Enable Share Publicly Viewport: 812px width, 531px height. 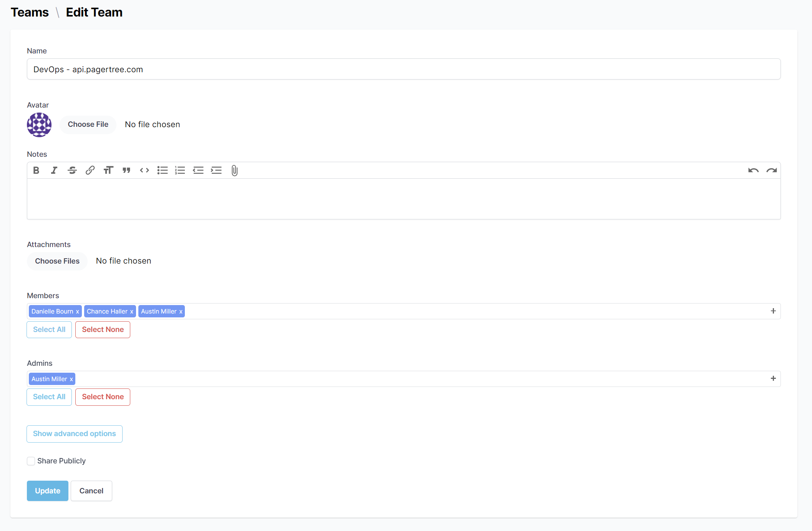pos(31,461)
